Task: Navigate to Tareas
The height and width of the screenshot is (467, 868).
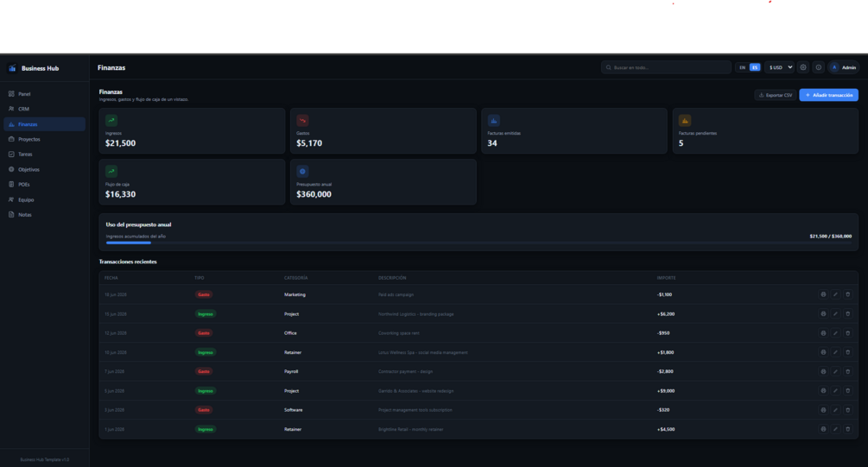Action: 44,155
